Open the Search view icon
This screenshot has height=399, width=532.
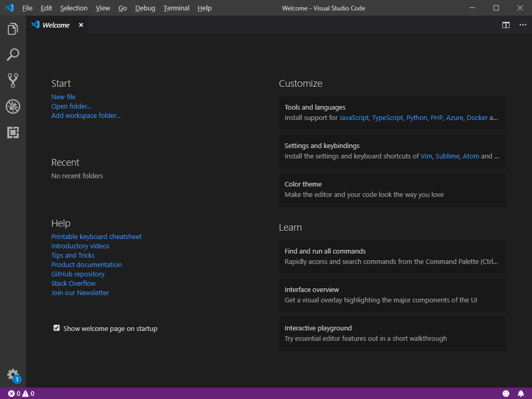point(13,55)
